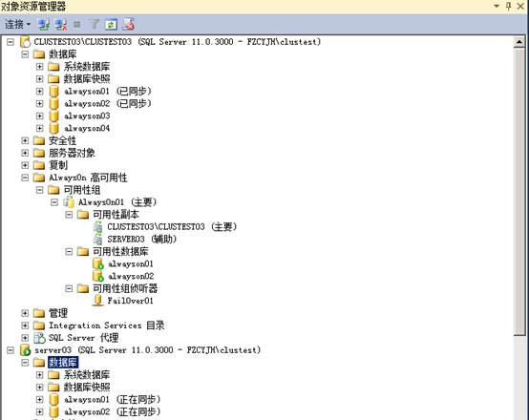529x420 pixels.
Task: Select availability database alwayson02 icon
Action: (98, 276)
